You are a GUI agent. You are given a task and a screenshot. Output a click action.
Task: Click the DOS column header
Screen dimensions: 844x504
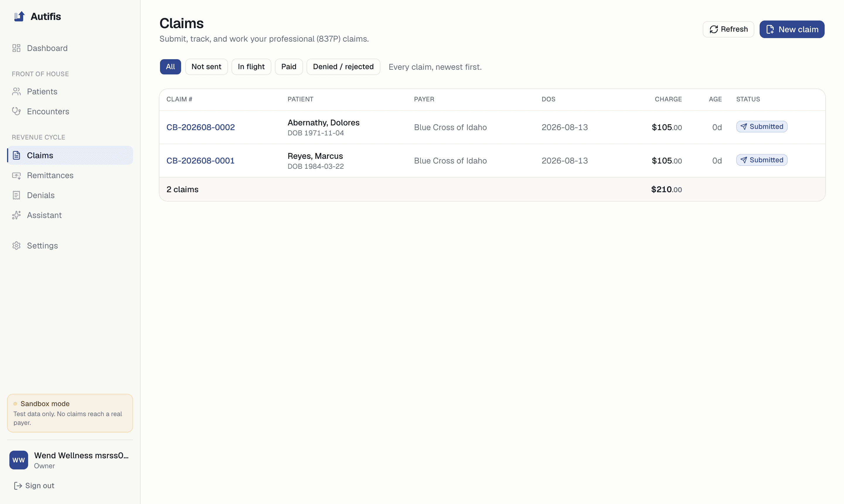(548, 99)
